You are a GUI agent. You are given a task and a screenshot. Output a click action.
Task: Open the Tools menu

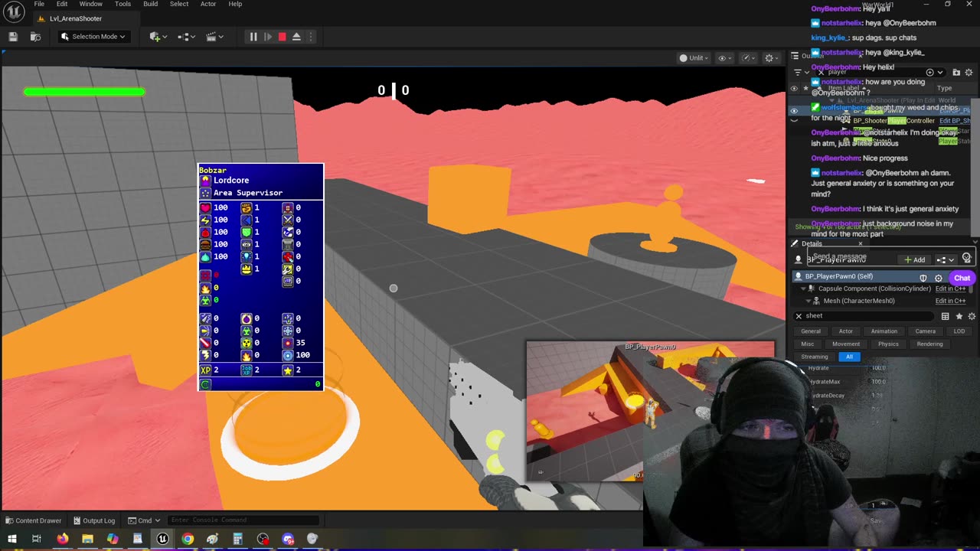pos(122,4)
